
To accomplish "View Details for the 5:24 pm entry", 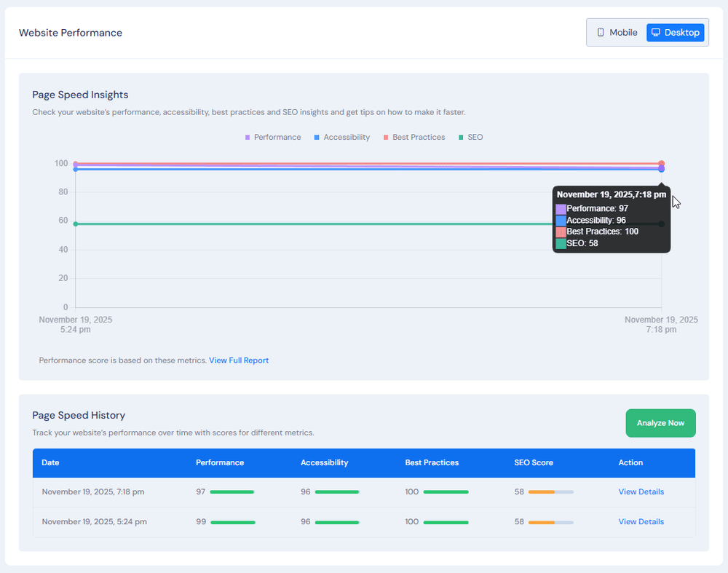I will pos(641,521).
